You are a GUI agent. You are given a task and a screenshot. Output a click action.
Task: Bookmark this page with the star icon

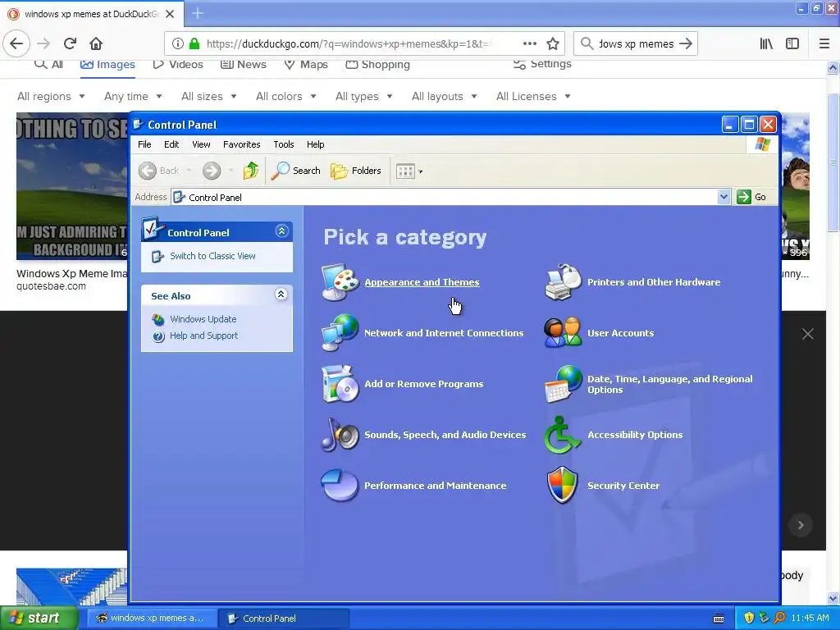(553, 44)
